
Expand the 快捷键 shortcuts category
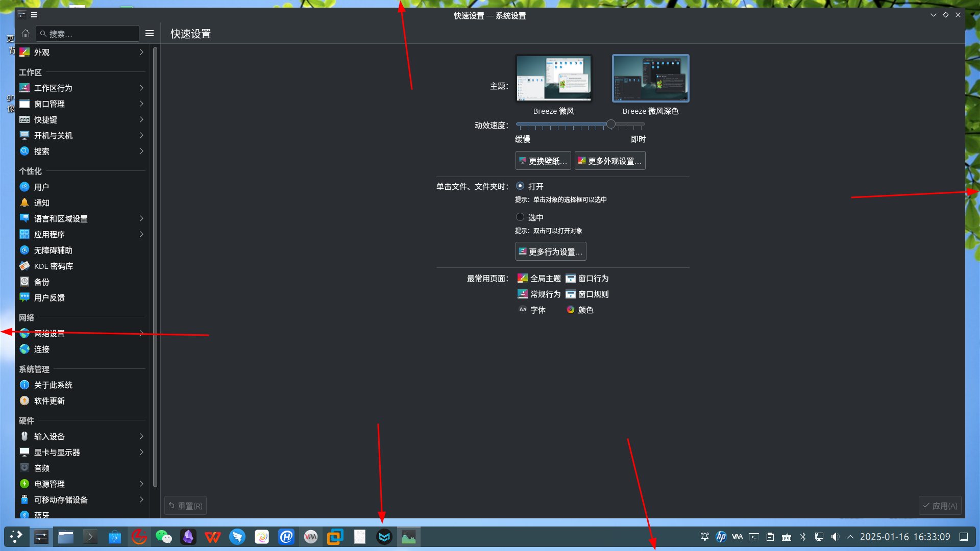pos(82,120)
